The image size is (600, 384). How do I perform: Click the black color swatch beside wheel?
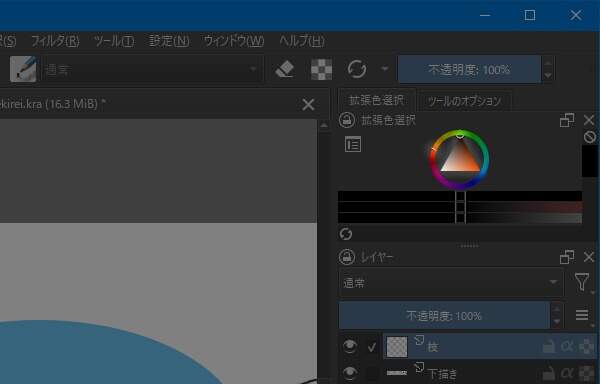click(x=589, y=161)
